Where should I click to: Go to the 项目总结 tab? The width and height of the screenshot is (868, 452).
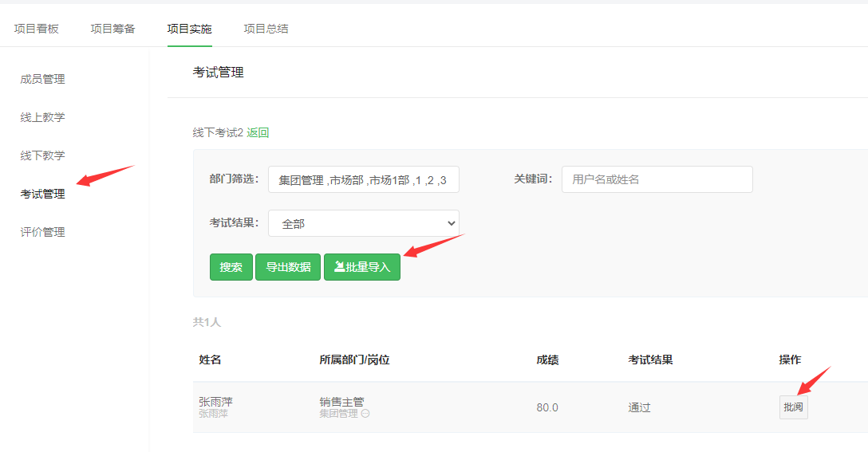(x=266, y=29)
